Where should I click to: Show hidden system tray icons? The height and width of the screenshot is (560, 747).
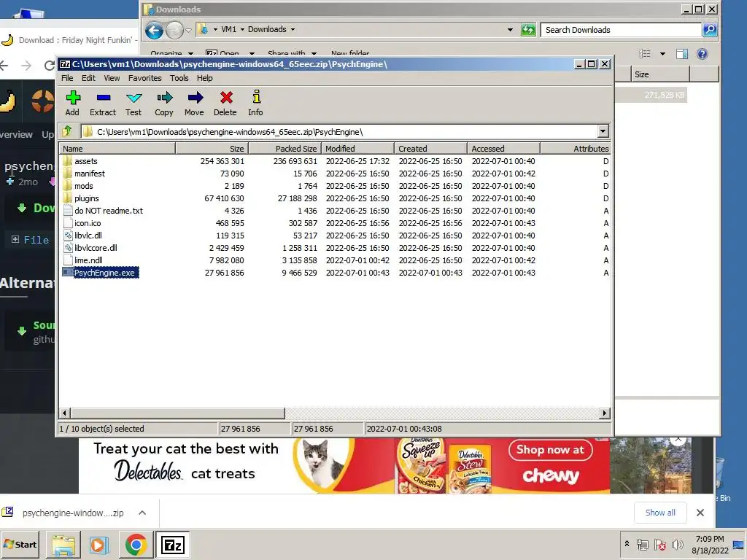(x=627, y=544)
